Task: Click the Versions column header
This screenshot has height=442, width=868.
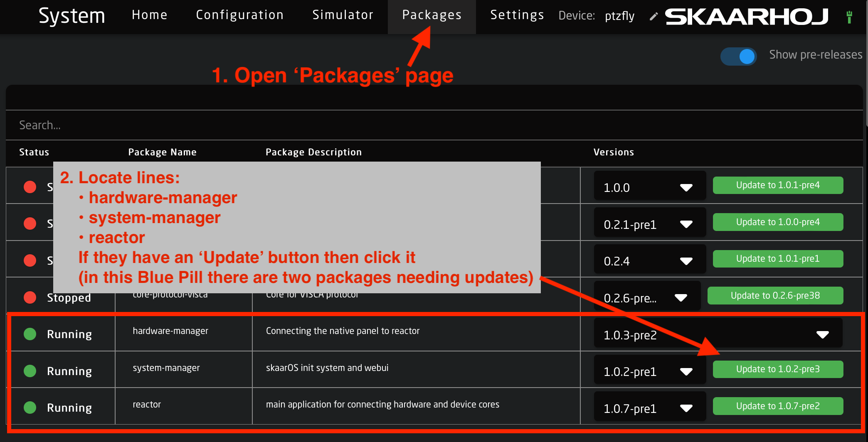Action: click(614, 152)
